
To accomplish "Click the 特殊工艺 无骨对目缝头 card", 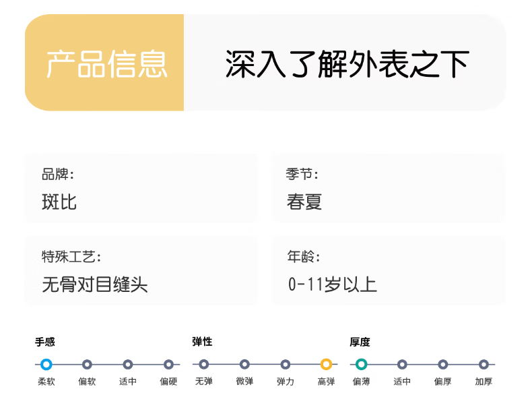I will [141, 270].
